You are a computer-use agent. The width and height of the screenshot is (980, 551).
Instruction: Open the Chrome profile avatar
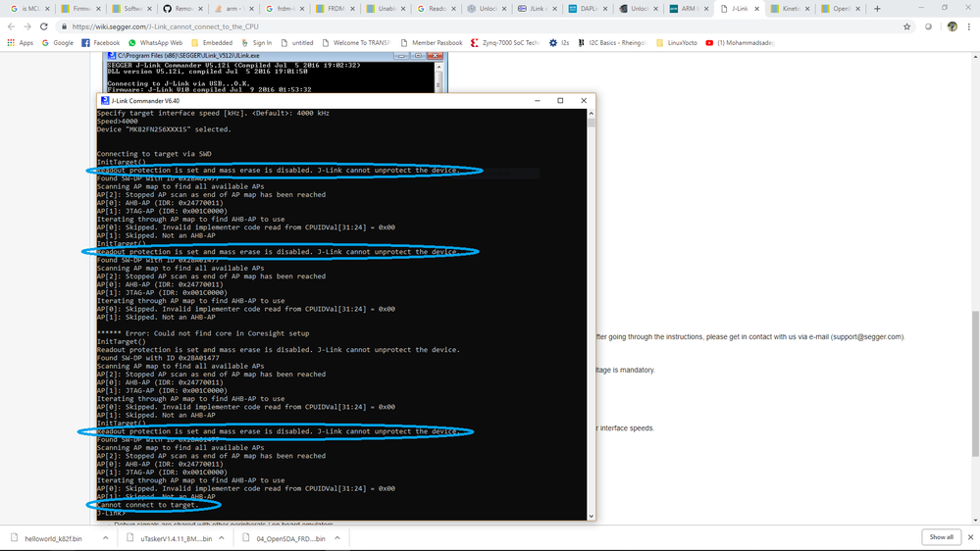click(952, 26)
